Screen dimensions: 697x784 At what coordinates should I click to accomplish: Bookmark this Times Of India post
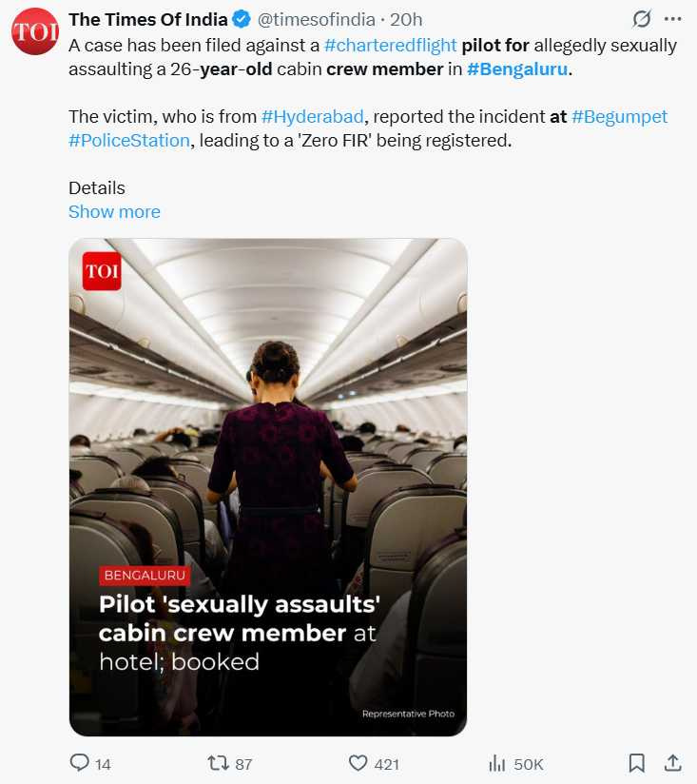click(x=637, y=763)
